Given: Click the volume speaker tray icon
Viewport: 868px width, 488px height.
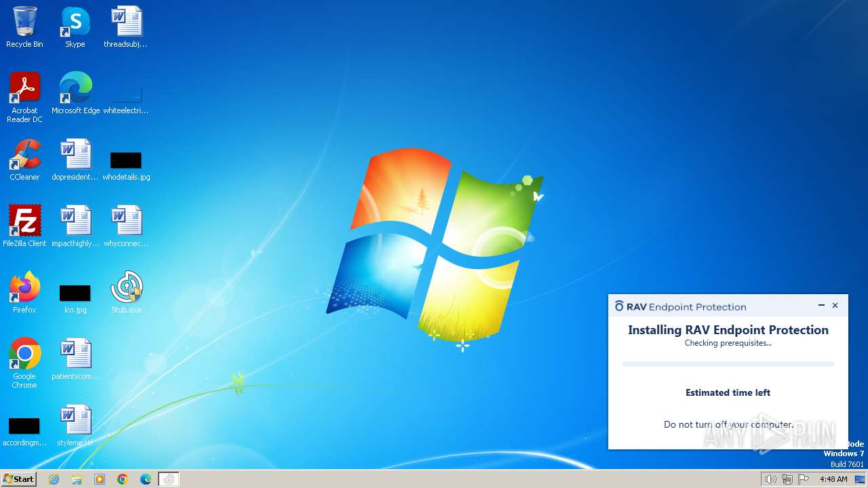Looking at the screenshot, I should click(770, 479).
